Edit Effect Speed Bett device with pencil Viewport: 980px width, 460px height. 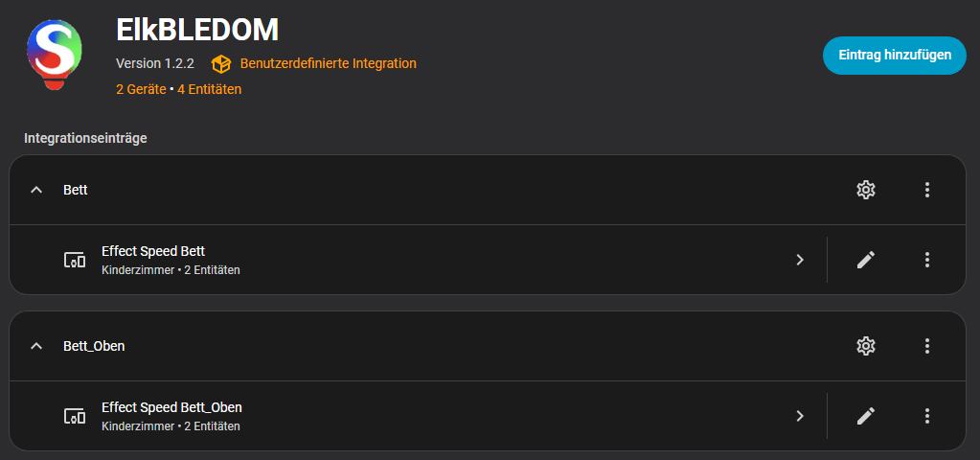(866, 260)
